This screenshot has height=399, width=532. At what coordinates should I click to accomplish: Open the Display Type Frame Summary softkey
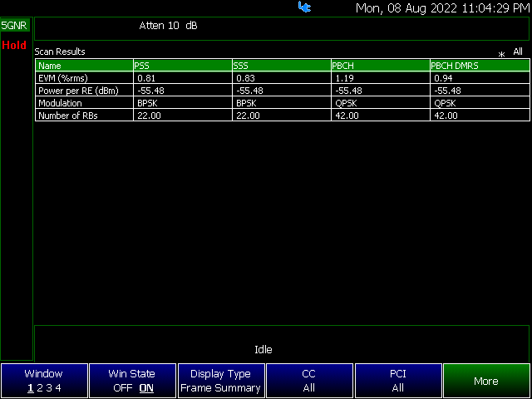(221, 381)
